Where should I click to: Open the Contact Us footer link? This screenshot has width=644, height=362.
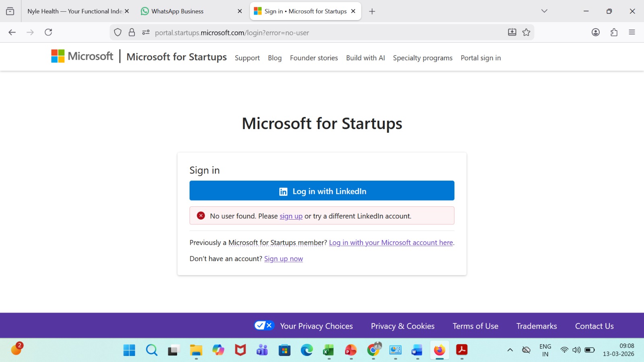click(x=594, y=326)
